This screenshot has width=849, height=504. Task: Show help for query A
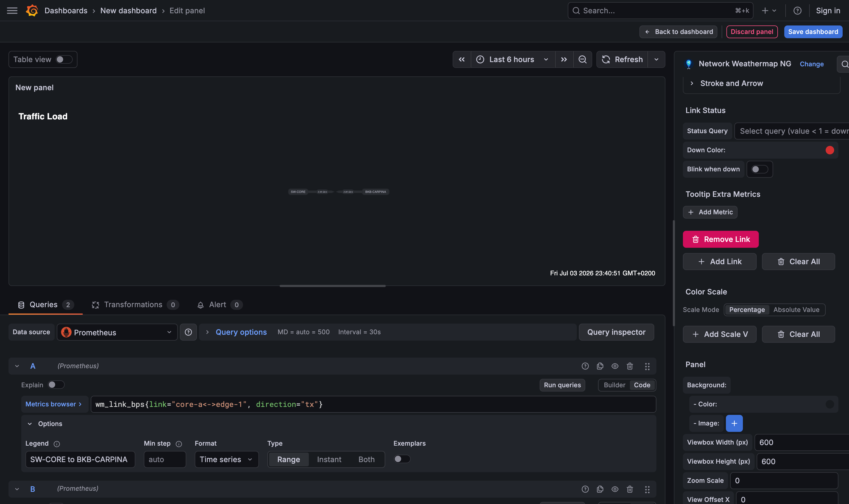click(x=585, y=366)
